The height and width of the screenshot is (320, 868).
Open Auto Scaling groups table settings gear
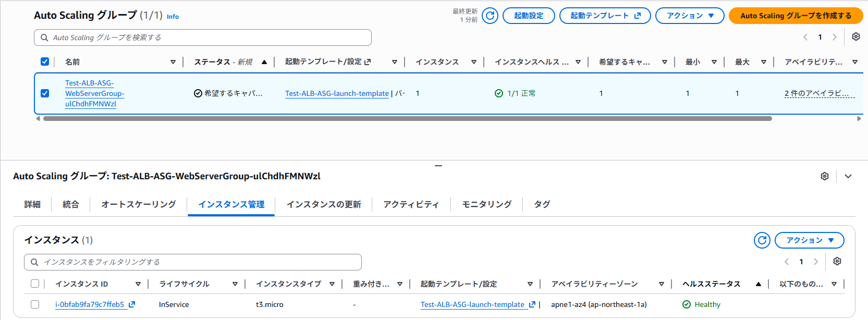coord(856,36)
